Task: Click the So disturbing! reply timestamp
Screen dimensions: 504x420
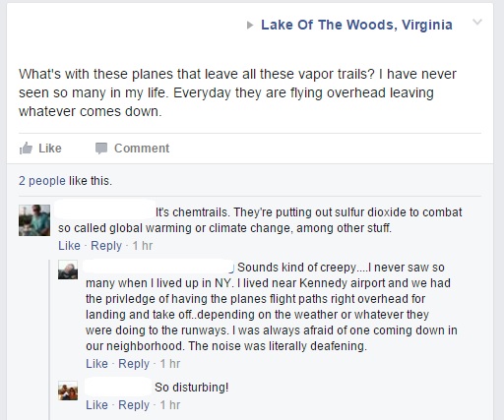Action: coord(170,405)
